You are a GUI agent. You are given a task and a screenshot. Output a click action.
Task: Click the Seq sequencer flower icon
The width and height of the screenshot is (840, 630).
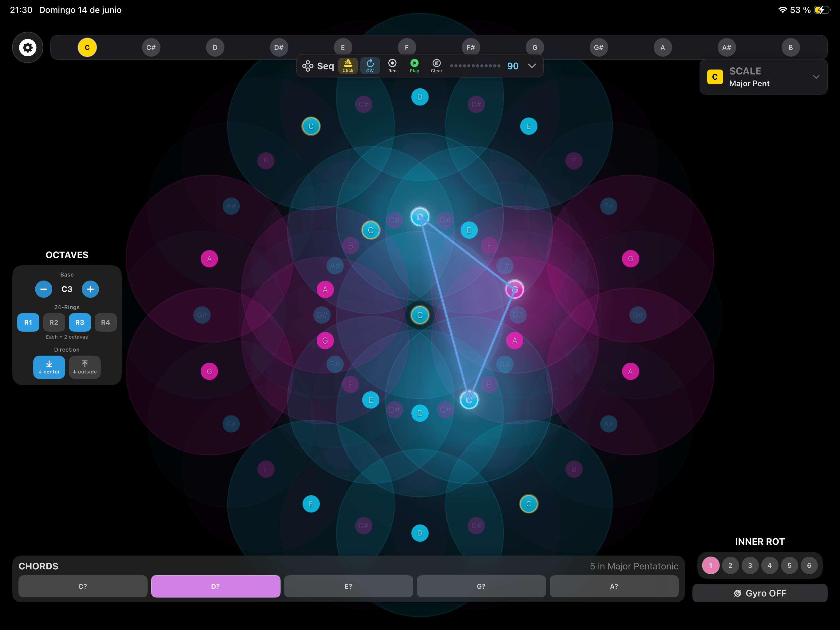pos(307,66)
